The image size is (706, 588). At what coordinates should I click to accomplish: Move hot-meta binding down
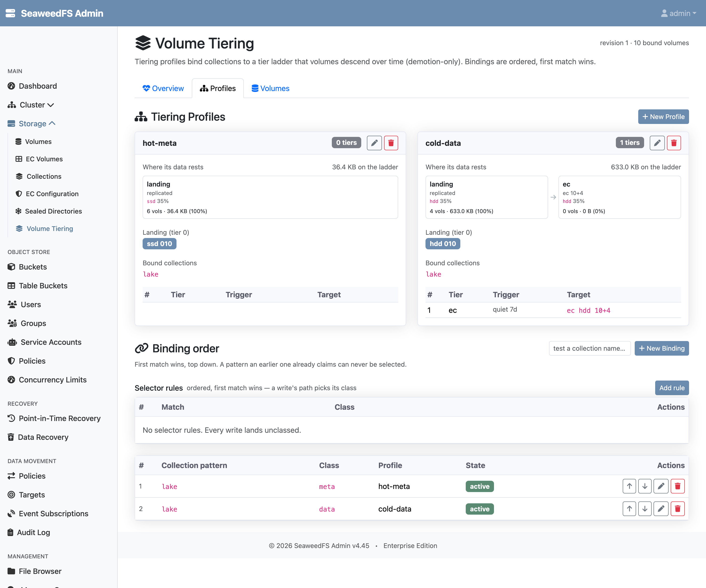(x=645, y=486)
